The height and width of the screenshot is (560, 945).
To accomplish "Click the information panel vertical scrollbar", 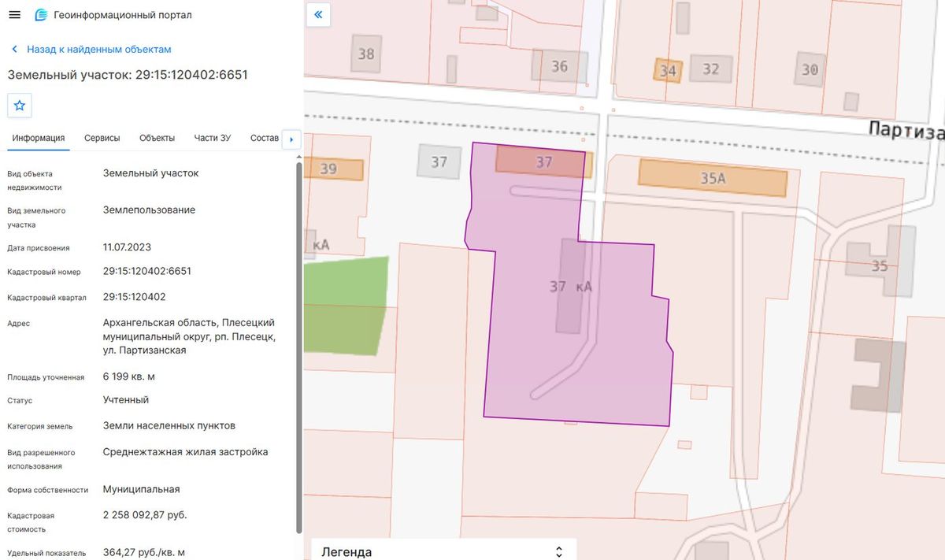I will tap(298, 347).
